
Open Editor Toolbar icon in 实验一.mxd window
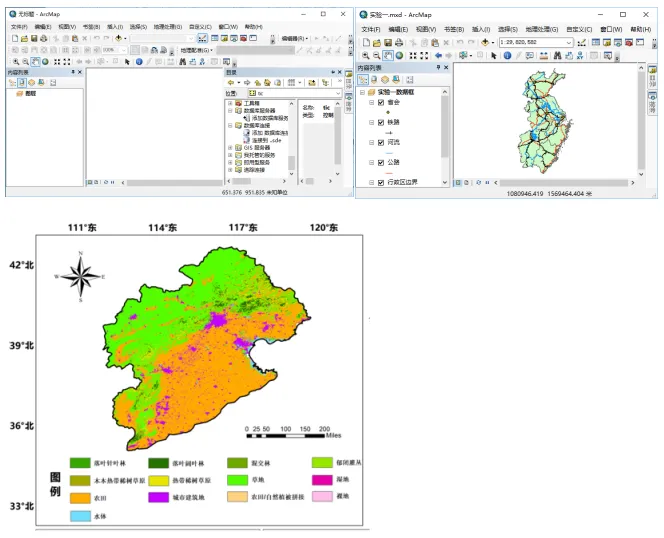click(581, 42)
